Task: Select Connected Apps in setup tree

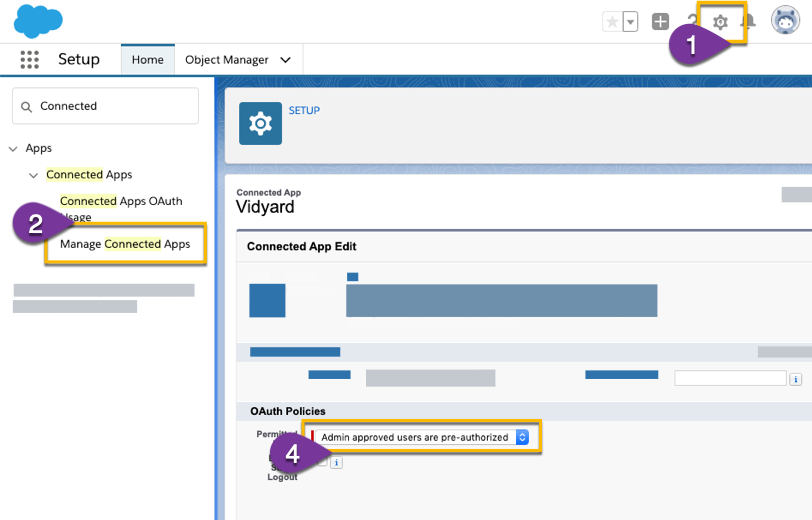Action: coord(89,175)
